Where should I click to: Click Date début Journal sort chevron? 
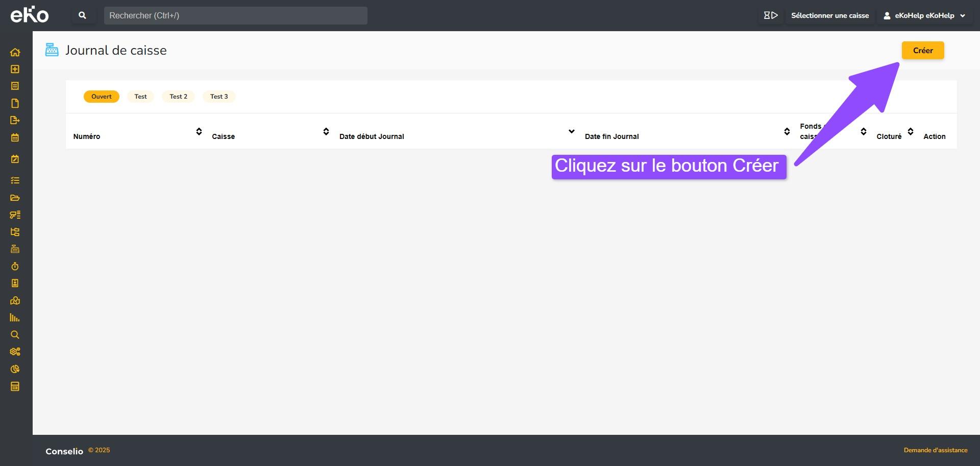click(572, 132)
